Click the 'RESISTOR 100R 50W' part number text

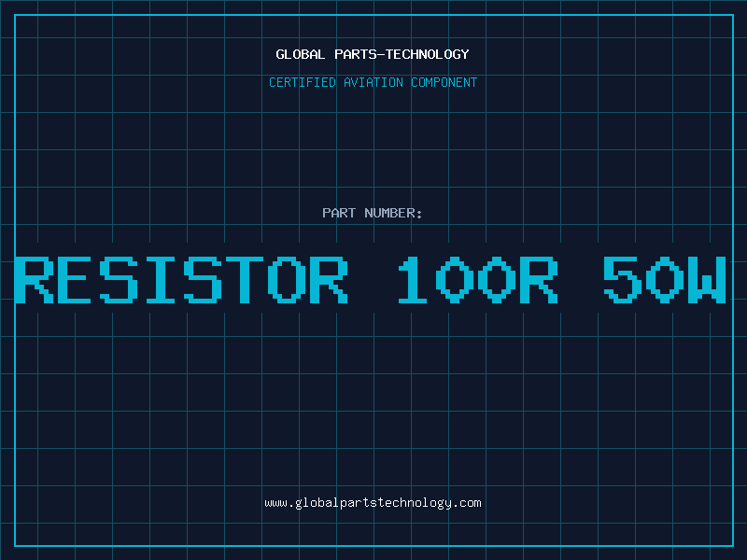(371, 280)
